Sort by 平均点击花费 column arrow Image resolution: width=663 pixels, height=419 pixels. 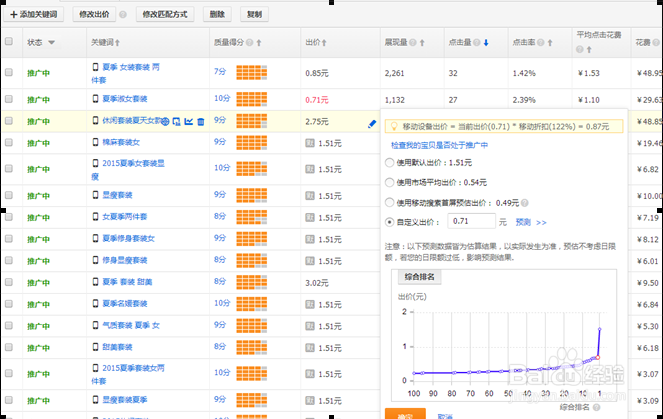pos(589,50)
